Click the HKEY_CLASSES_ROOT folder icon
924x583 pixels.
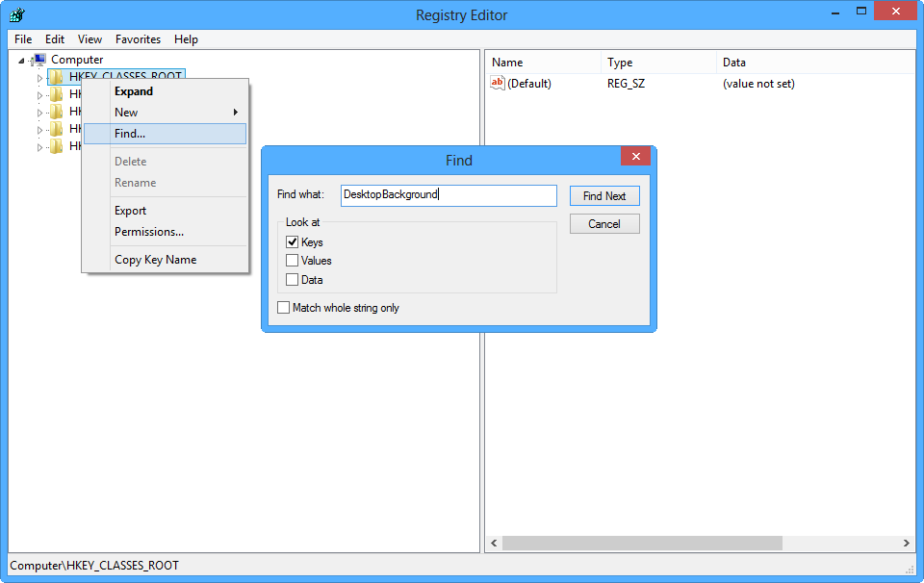[56, 77]
